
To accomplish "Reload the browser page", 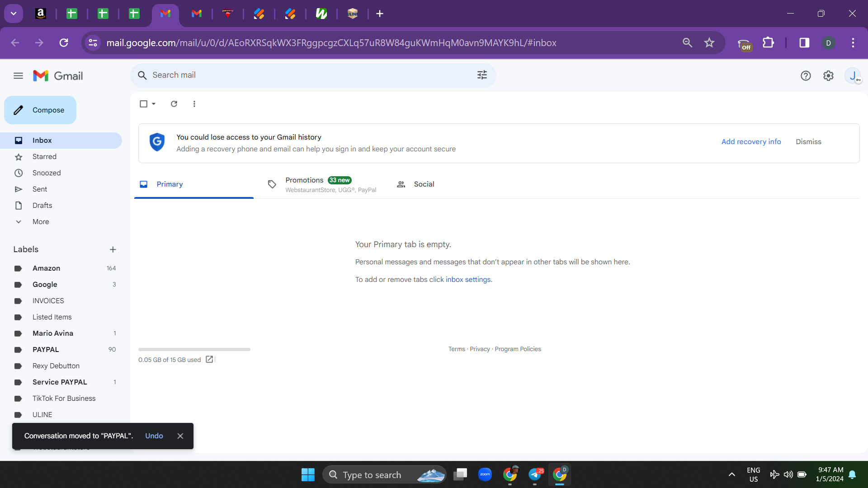I will pos(64,42).
